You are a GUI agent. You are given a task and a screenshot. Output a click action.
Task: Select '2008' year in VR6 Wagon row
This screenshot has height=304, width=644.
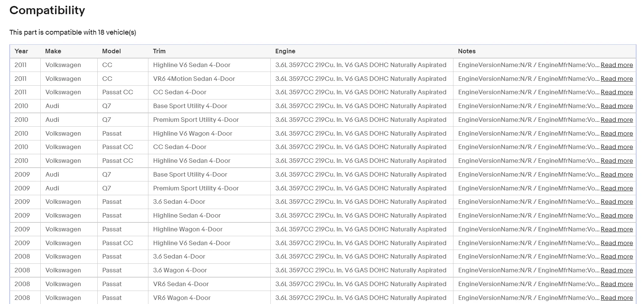(x=22, y=298)
